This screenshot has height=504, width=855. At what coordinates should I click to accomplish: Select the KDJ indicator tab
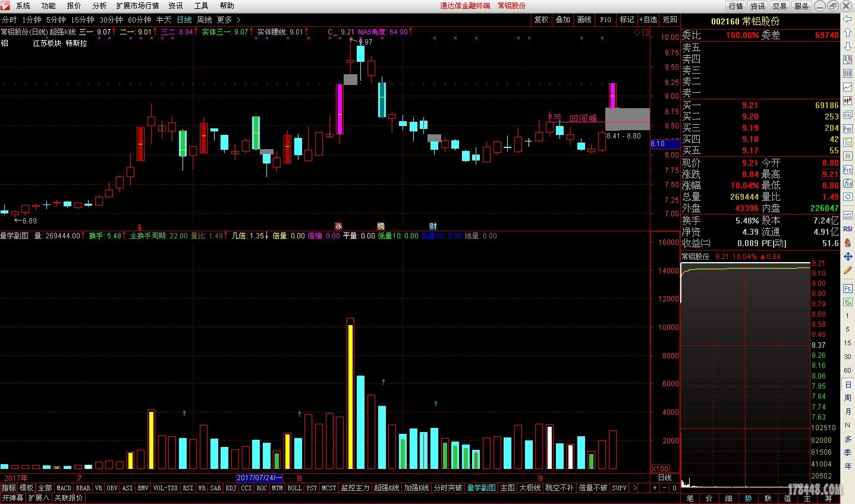pyautogui.click(x=231, y=488)
